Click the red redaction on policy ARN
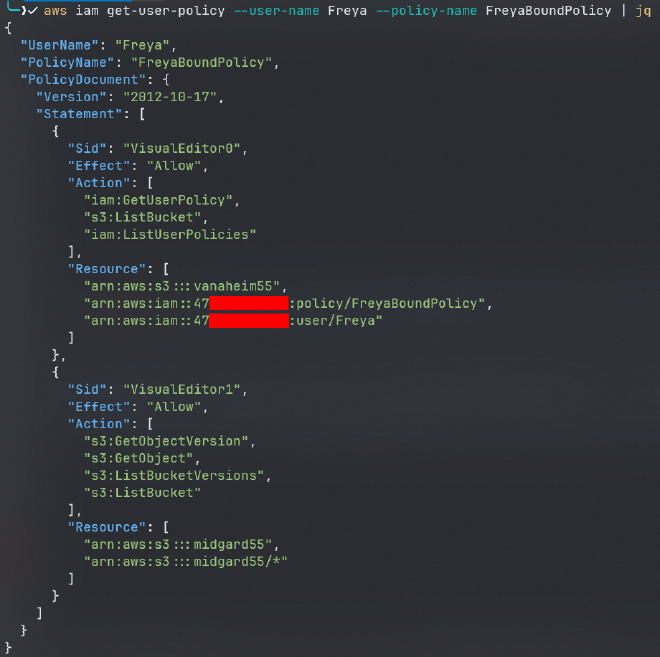Screen dimensions: 660x657 point(249,303)
